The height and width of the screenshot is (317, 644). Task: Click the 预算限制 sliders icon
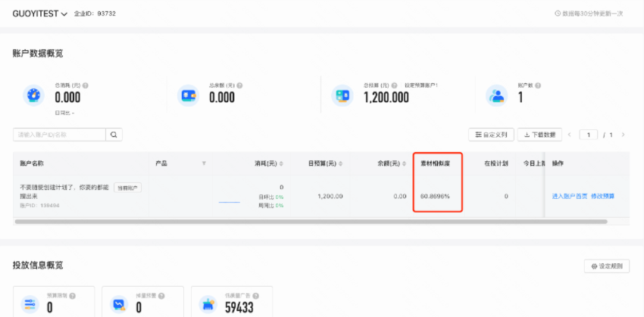(x=30, y=304)
